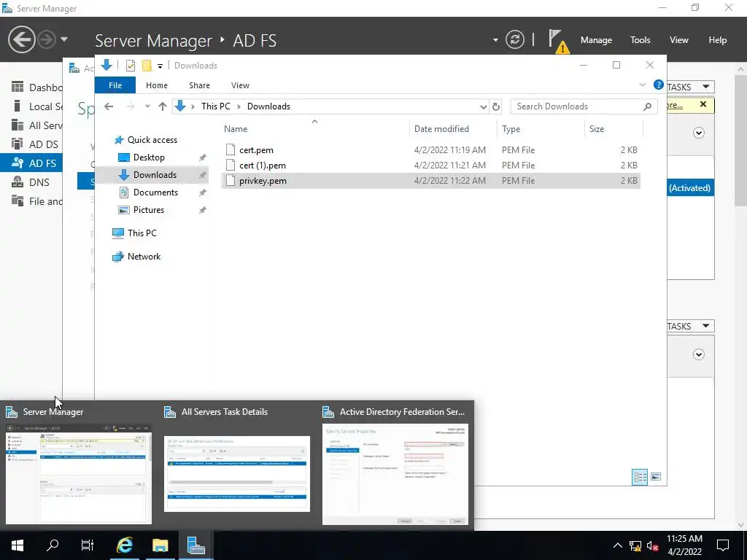The width and height of the screenshot is (747, 560).
Task: Click the Search Downloads field
Action: tap(584, 106)
